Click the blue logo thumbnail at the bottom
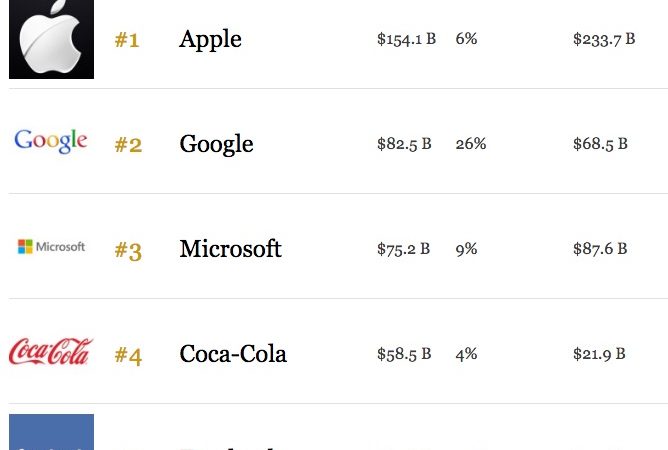 point(51,432)
